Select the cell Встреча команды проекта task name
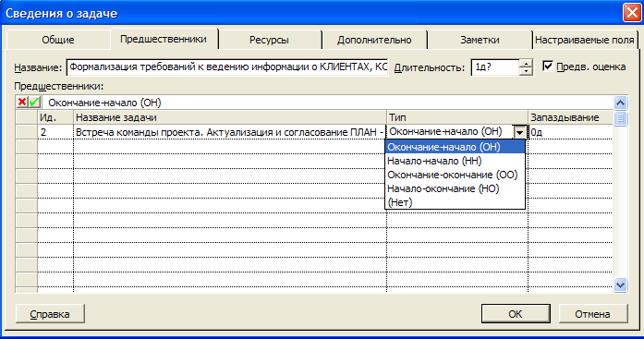Screen dimensions: 644x339 tap(230, 132)
